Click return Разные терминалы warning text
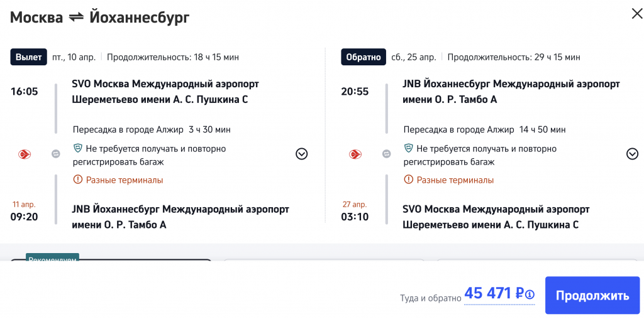Screen dimensions: 644x319 455,180
